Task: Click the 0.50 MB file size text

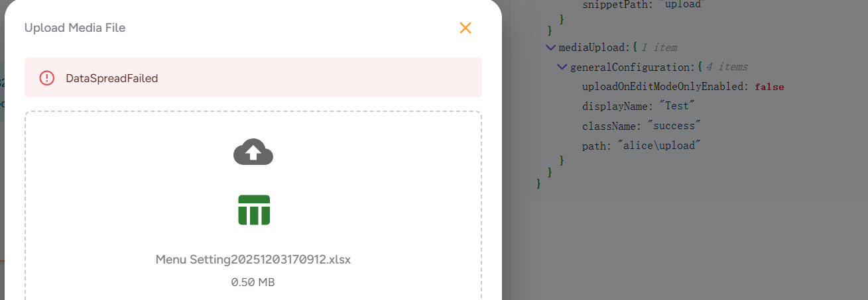Action: (253, 282)
